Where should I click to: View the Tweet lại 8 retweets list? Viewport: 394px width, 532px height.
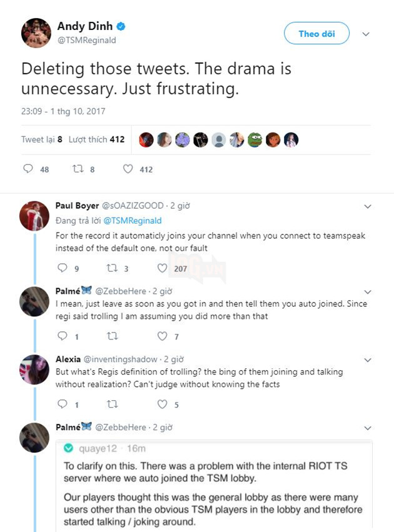pyautogui.click(x=41, y=139)
